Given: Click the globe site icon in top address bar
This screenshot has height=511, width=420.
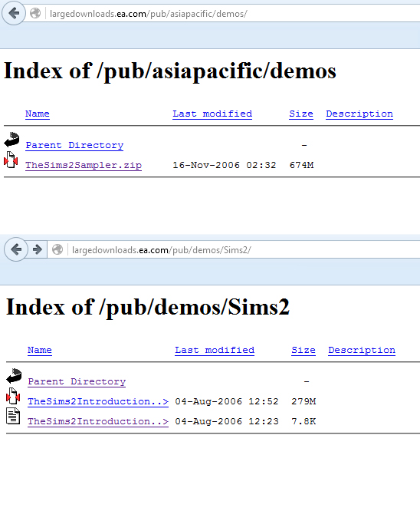Looking at the screenshot, I should tap(35, 13).
